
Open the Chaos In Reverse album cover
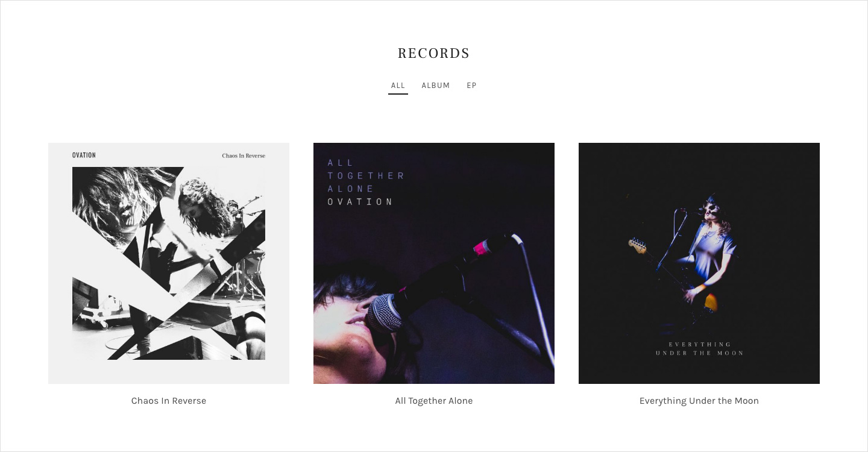(x=169, y=263)
